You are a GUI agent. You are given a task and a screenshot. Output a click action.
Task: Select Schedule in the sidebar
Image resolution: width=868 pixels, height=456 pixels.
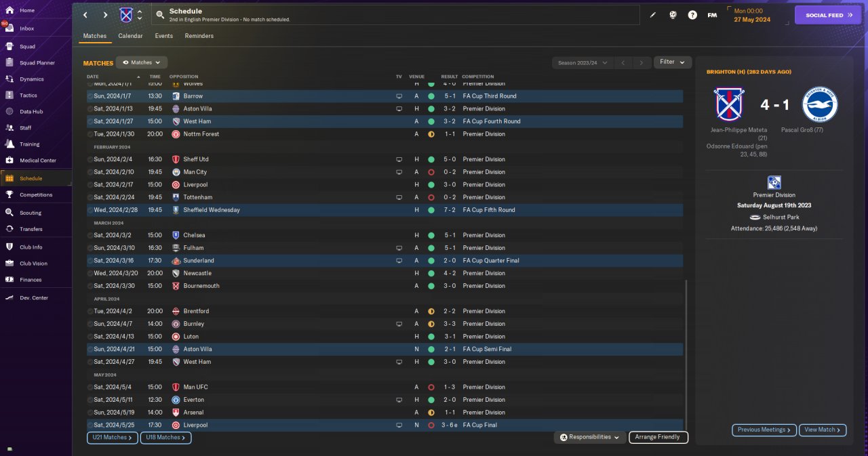(x=36, y=178)
